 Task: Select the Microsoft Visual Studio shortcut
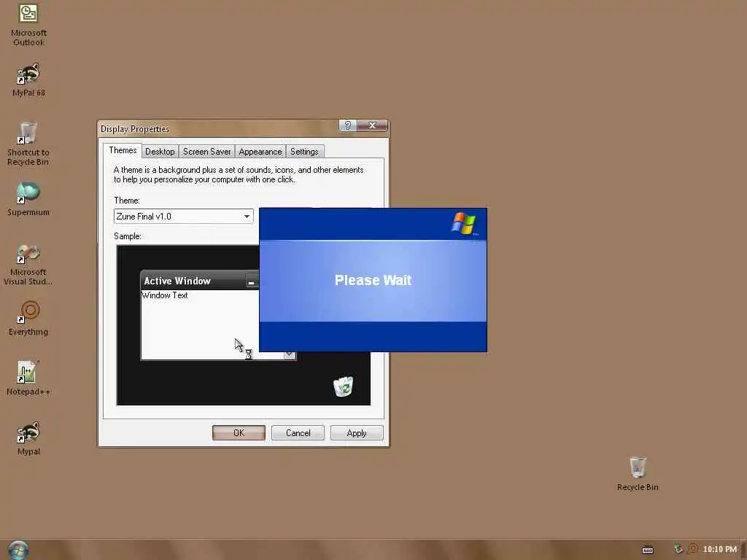click(28, 265)
